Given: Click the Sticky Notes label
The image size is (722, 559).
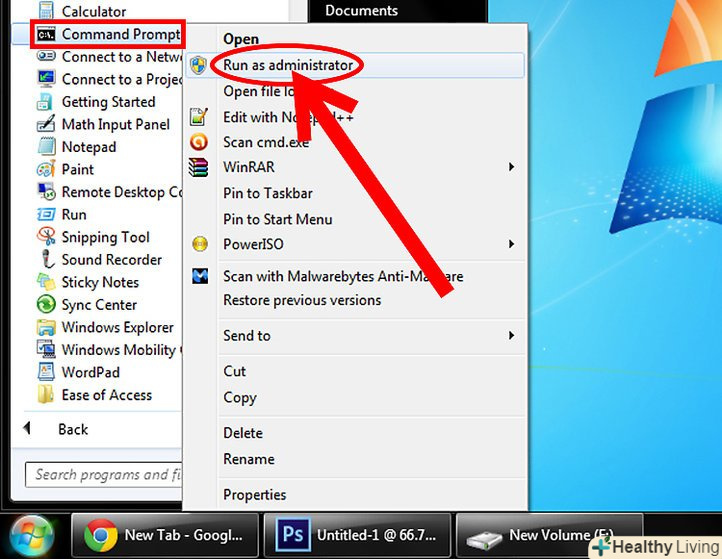Looking at the screenshot, I should pos(100,282).
